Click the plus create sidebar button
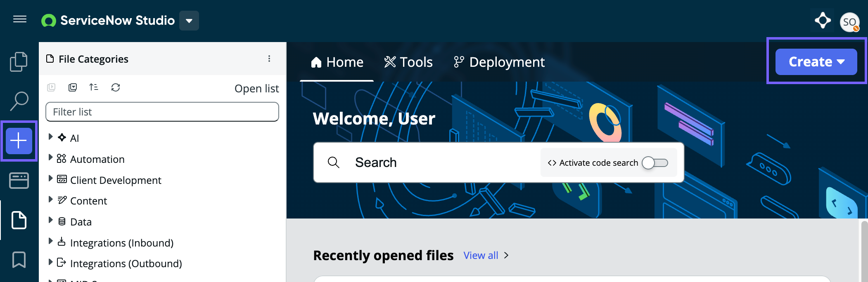 [19, 141]
